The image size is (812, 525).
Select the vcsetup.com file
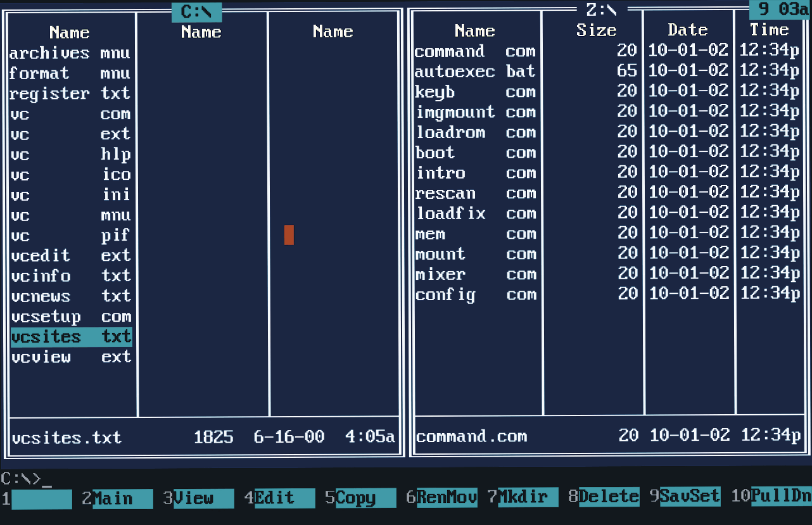click(71, 317)
